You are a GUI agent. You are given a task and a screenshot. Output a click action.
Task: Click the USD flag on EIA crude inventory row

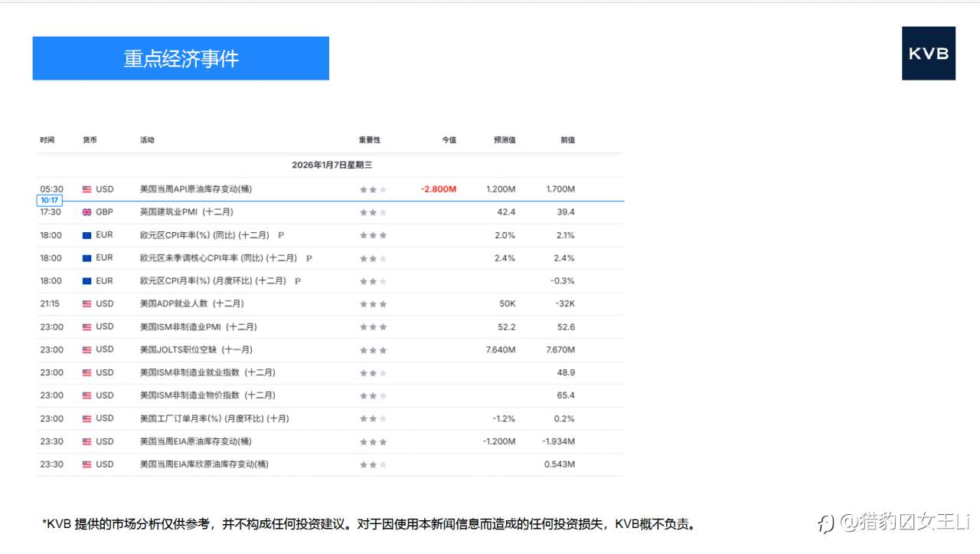tap(87, 441)
